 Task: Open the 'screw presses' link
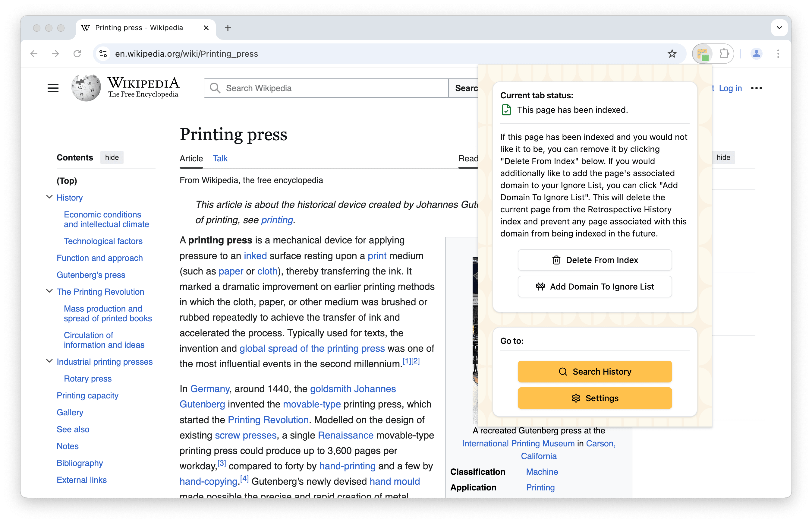coord(246,435)
